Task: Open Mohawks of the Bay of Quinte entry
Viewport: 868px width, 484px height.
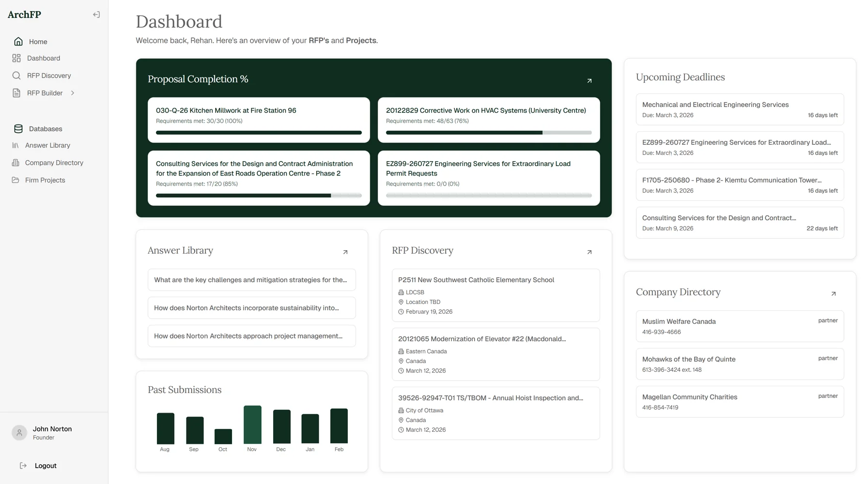Action: click(740, 364)
